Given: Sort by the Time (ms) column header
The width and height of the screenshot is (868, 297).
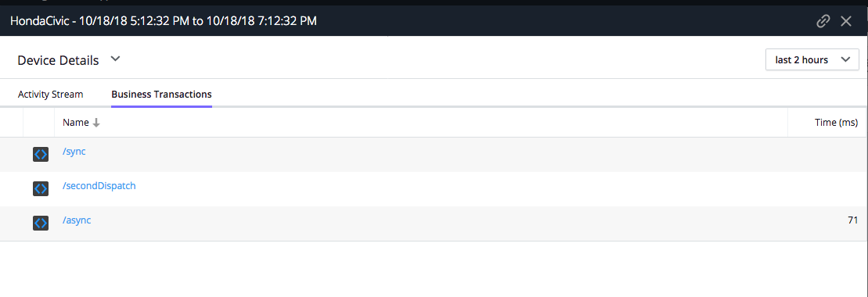Looking at the screenshot, I should (x=836, y=123).
